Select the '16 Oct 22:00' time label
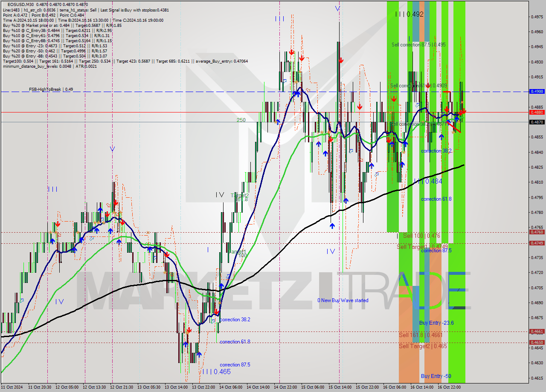The image size is (546, 392). [x=449, y=387]
